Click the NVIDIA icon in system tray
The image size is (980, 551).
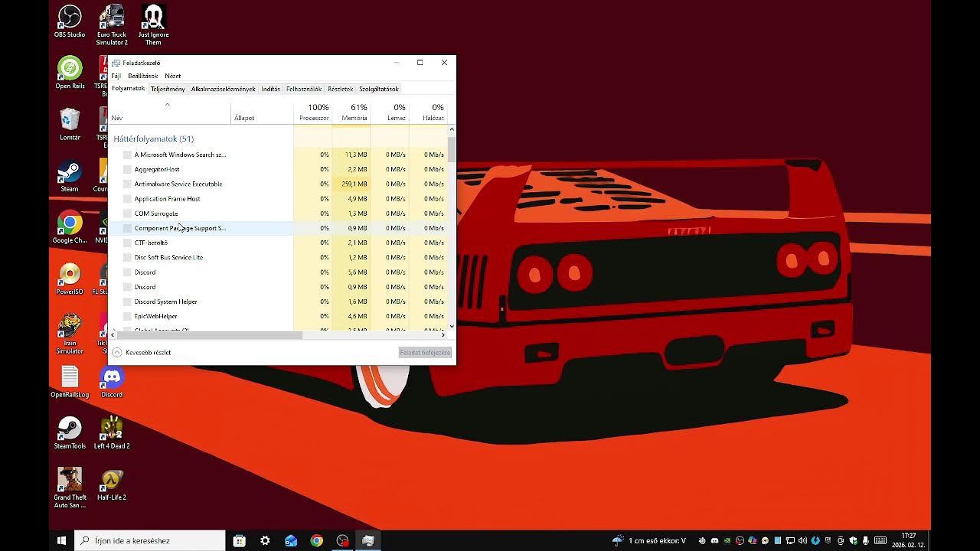(727, 541)
